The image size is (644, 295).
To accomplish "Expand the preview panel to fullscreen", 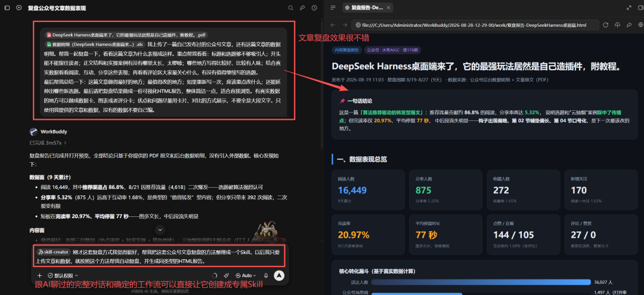I will 628,7.
